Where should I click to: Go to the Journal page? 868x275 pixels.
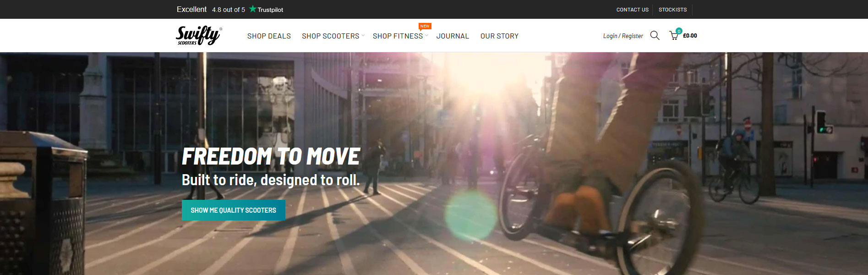point(453,36)
